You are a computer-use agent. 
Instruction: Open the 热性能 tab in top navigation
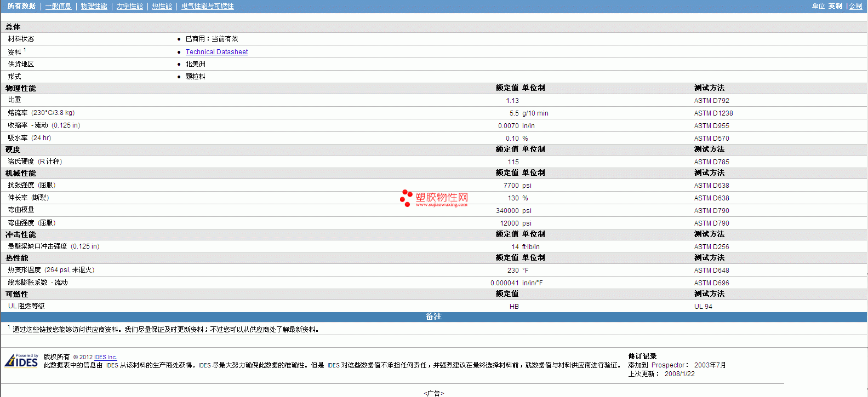click(x=162, y=6)
